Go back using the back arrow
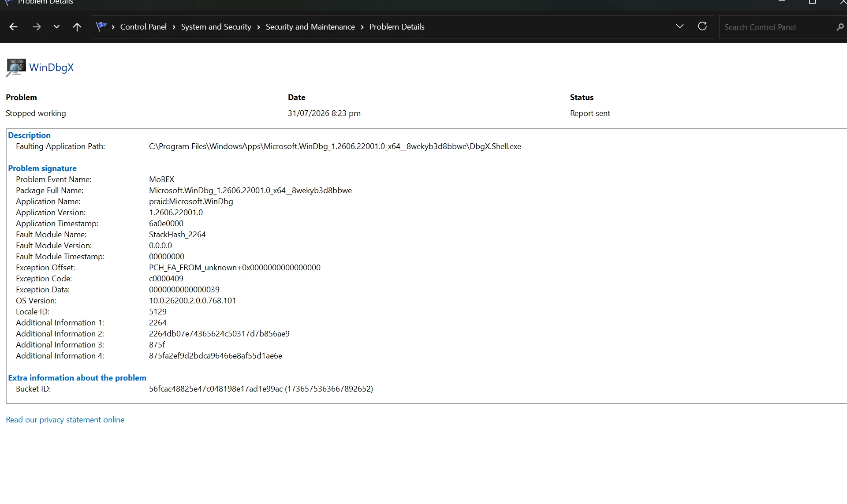 click(13, 27)
